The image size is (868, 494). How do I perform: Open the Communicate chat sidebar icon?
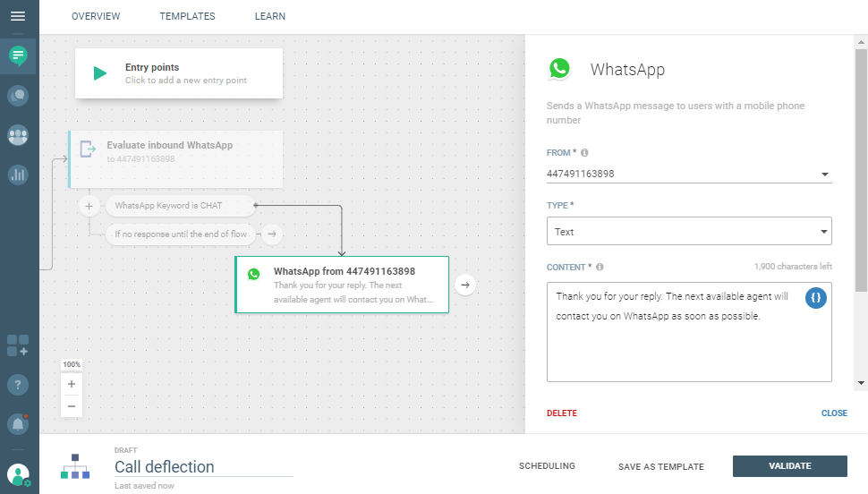[18, 55]
